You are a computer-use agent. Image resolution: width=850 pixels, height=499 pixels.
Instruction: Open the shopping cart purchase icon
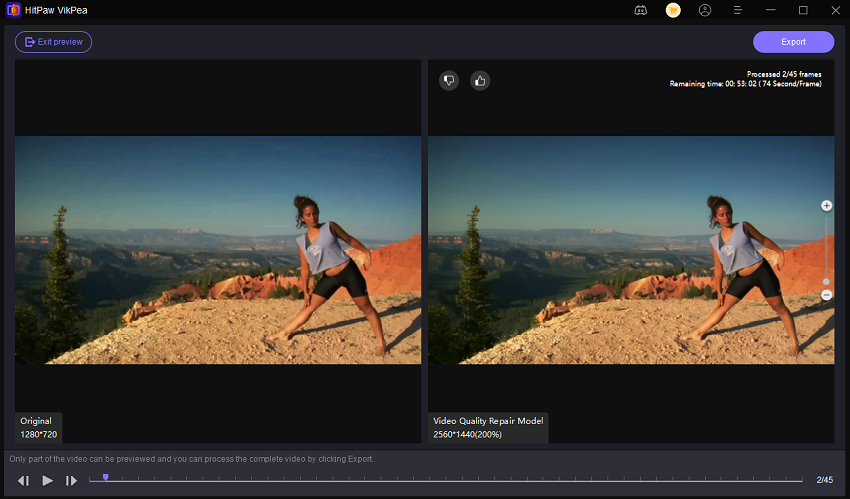[x=673, y=10]
